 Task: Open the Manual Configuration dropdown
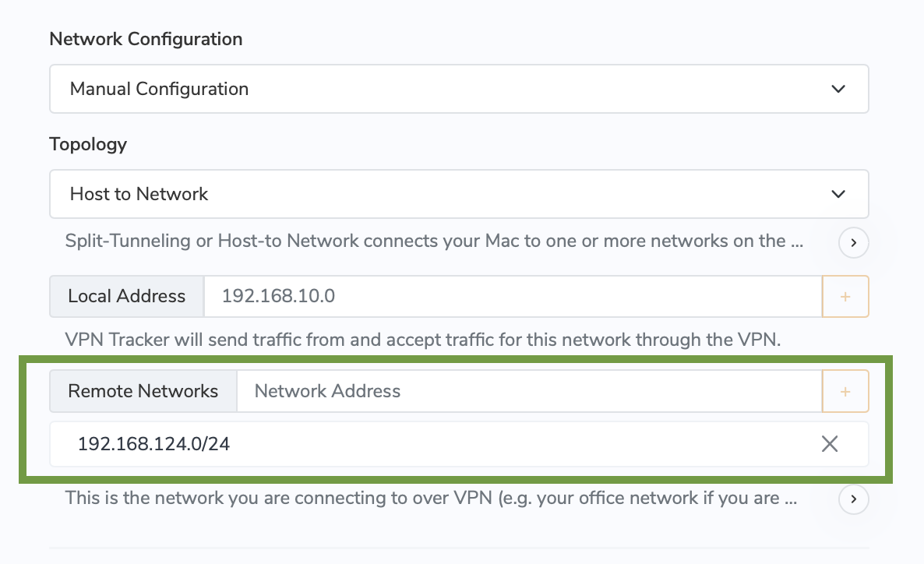coord(459,88)
